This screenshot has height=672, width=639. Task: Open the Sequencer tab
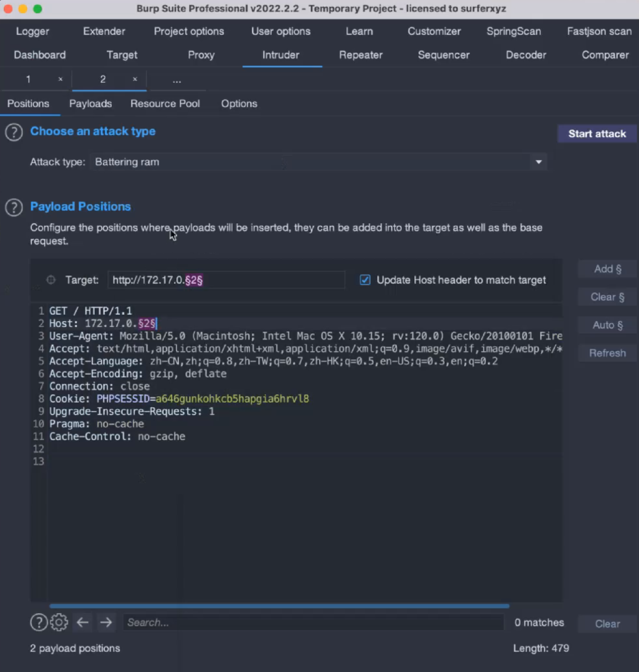444,55
